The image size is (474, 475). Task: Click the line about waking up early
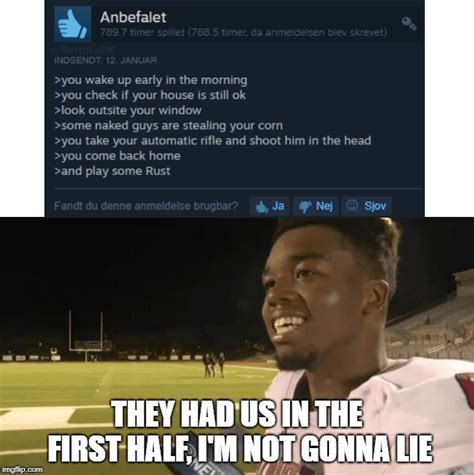click(x=151, y=80)
